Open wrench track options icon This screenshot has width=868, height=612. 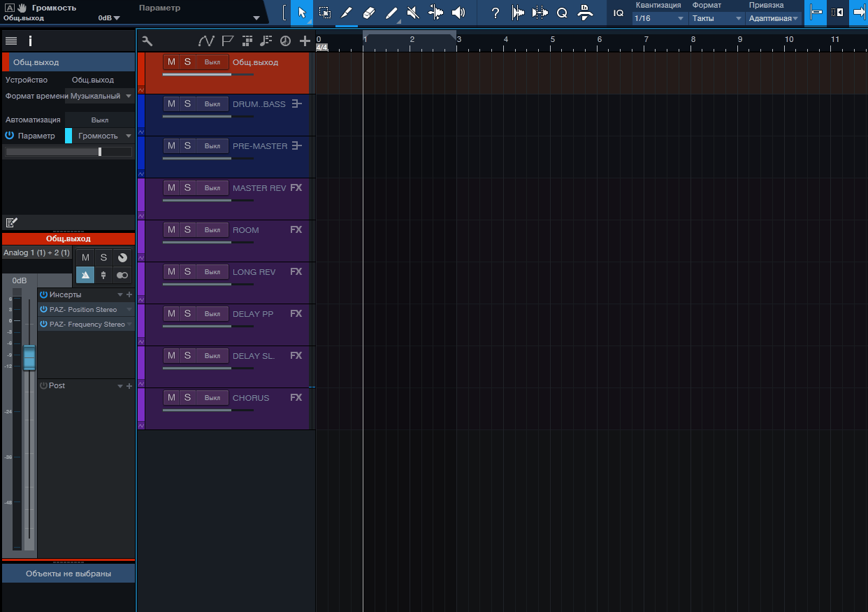point(147,41)
